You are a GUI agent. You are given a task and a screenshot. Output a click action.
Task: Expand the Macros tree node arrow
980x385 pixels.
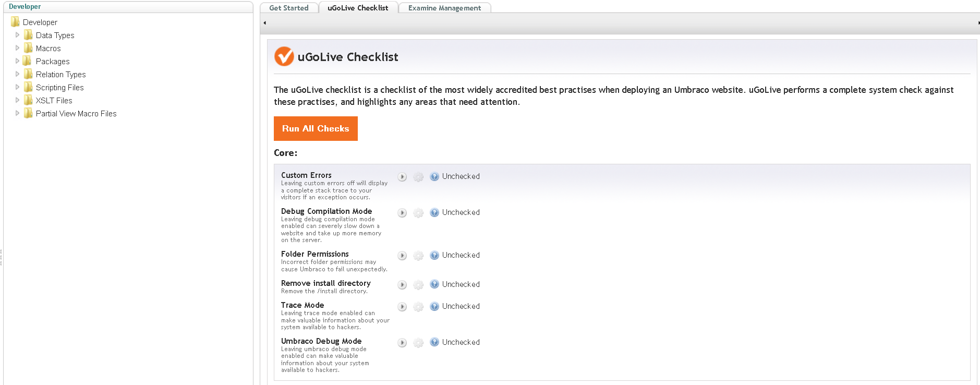(17, 48)
